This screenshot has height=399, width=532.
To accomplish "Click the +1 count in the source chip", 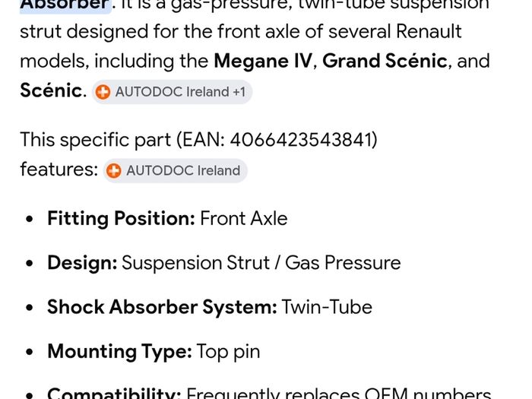I will tap(239, 92).
